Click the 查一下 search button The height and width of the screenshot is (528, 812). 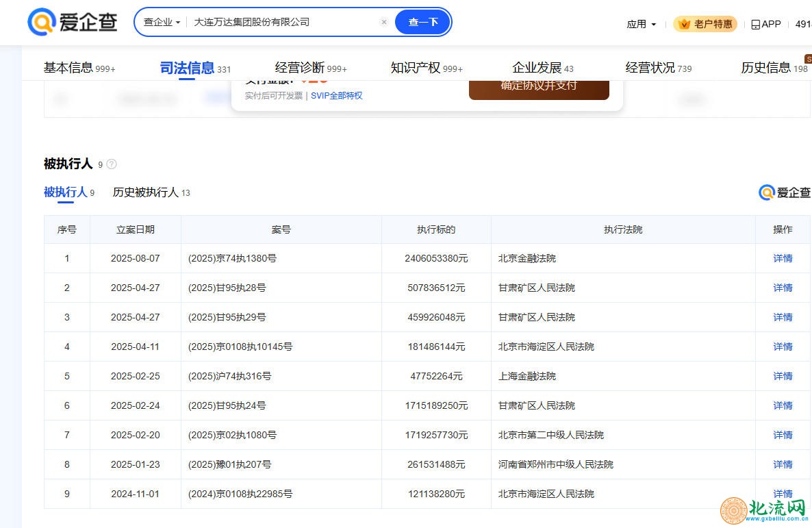pos(422,23)
